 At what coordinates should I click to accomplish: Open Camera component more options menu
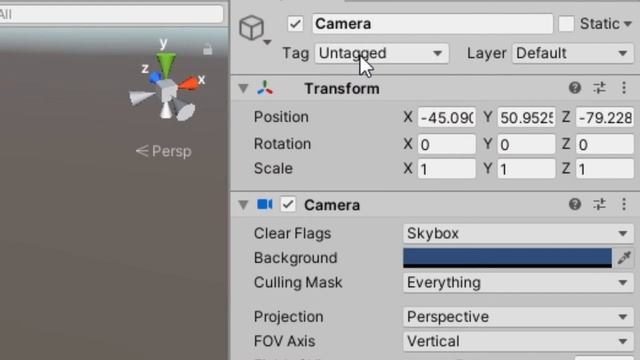click(624, 204)
